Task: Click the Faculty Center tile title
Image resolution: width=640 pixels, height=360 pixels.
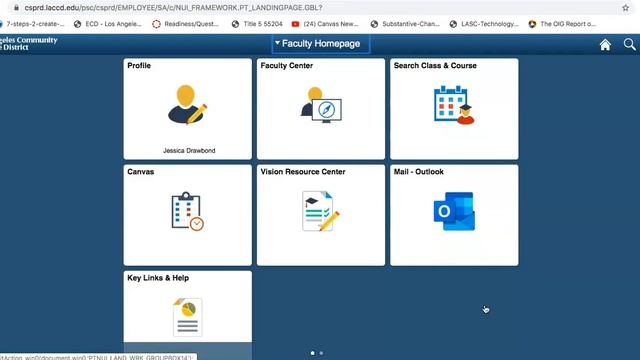Action: 287,66
